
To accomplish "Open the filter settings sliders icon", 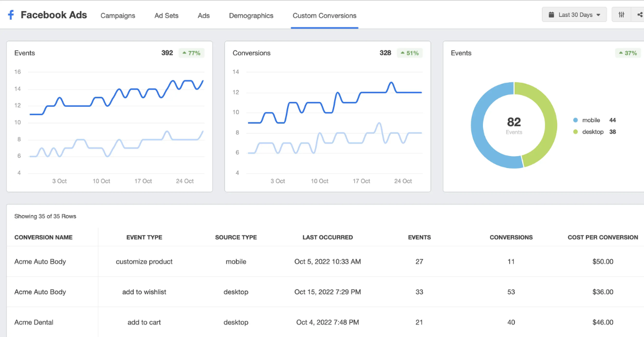I will [x=621, y=15].
